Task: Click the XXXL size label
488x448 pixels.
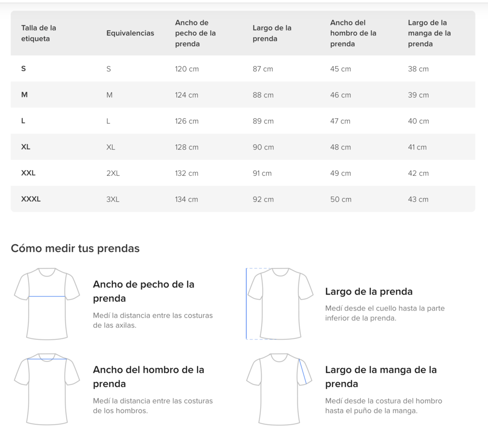Action: pos(31,199)
